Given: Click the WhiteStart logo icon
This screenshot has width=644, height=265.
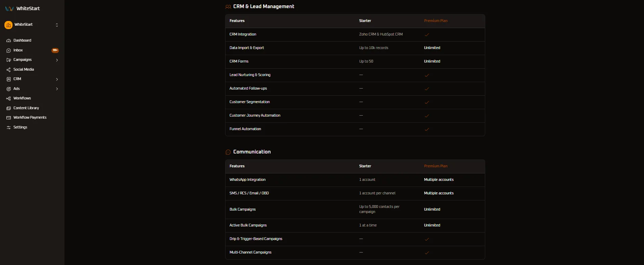Looking at the screenshot, I should (9, 9).
